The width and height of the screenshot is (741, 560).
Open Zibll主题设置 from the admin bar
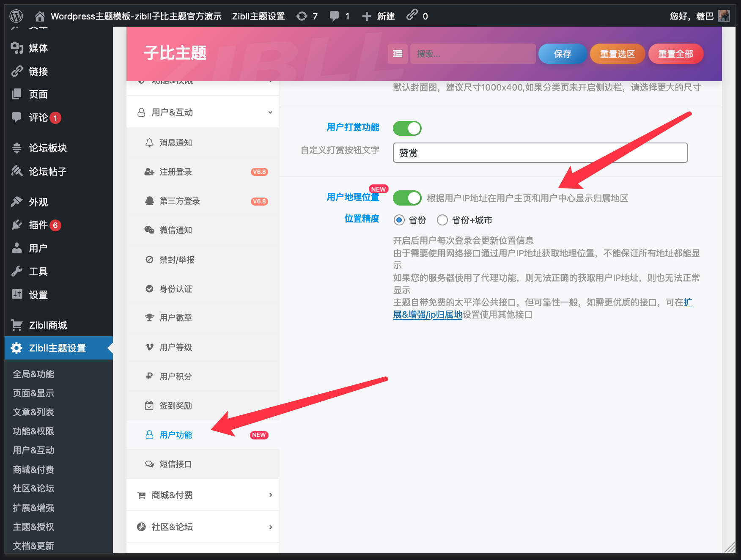coord(258,16)
